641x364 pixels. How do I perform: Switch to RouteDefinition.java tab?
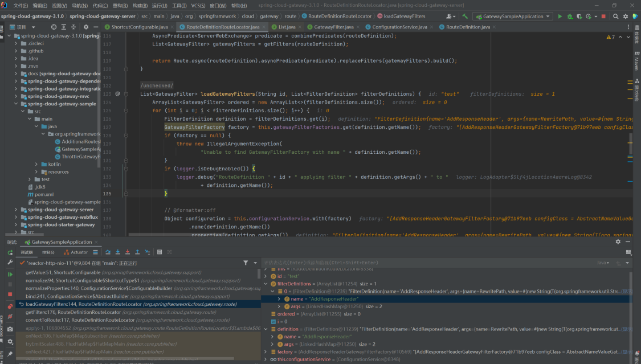tap(468, 27)
